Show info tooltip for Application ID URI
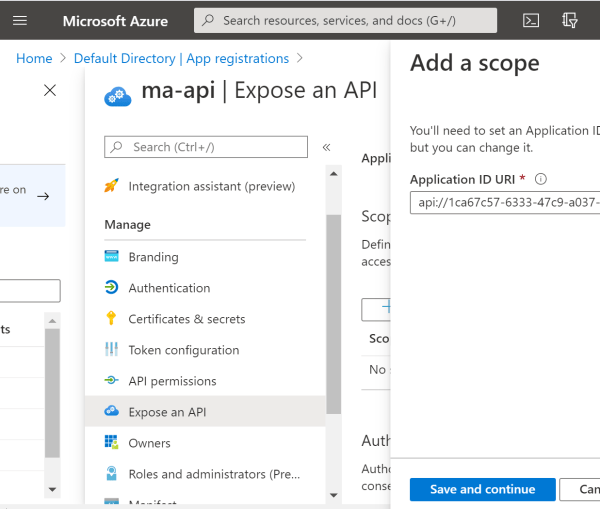Image resolution: width=600 pixels, height=509 pixels. tap(541, 179)
